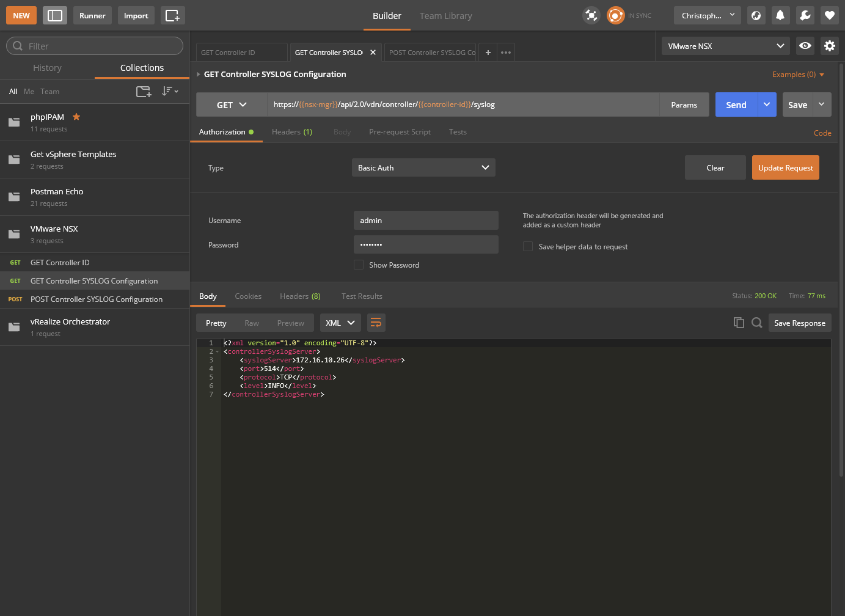
Task: Open the VMware NSX environment dropdown
Action: pyautogui.click(x=725, y=46)
